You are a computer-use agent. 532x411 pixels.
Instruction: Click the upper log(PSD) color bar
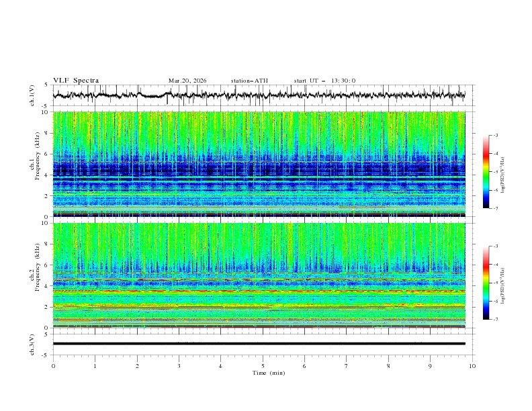coord(486,172)
